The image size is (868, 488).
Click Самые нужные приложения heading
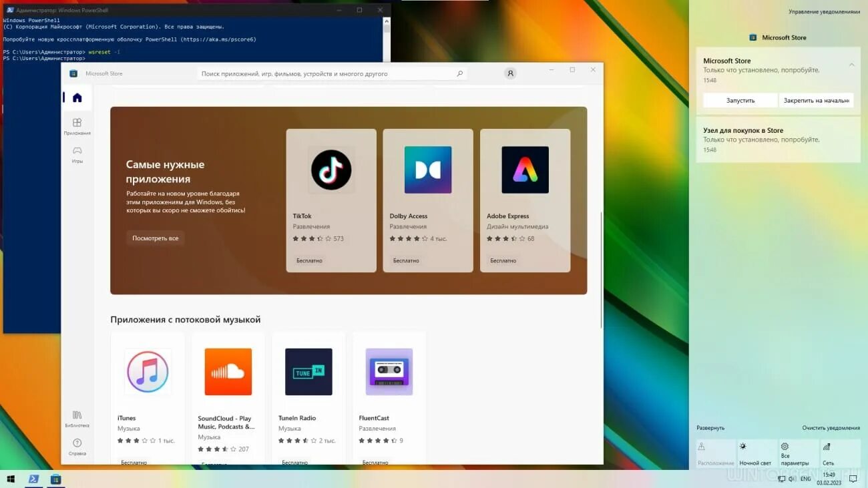click(x=165, y=172)
